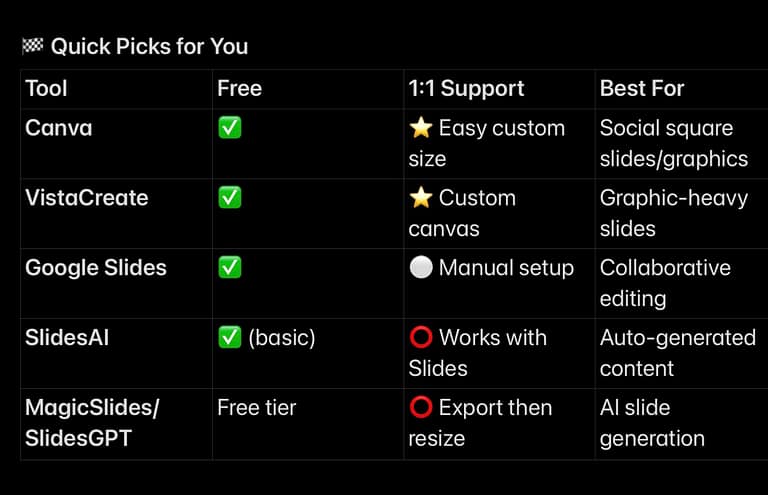Click the SlidesAI tool name

(67, 338)
